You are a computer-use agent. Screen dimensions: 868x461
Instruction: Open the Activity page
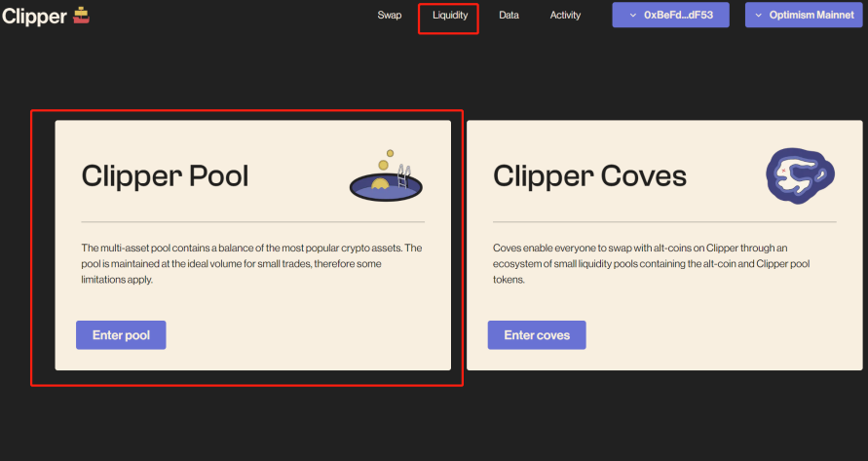click(x=565, y=16)
